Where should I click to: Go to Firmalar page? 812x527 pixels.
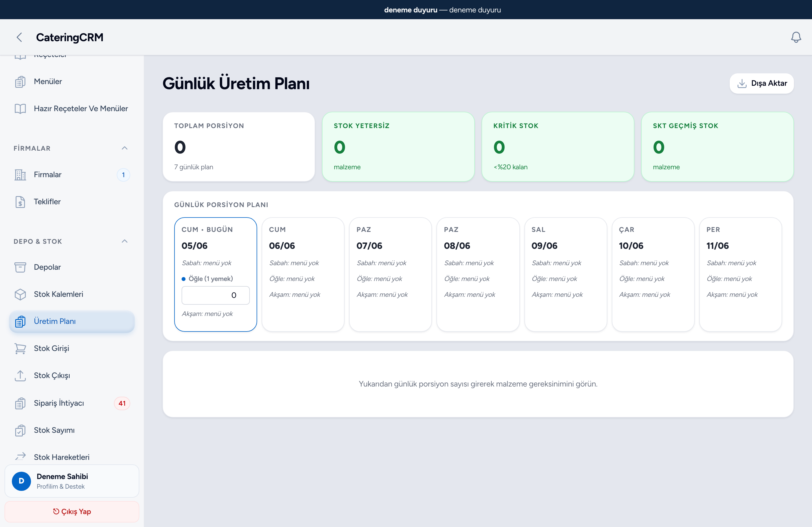click(72, 175)
